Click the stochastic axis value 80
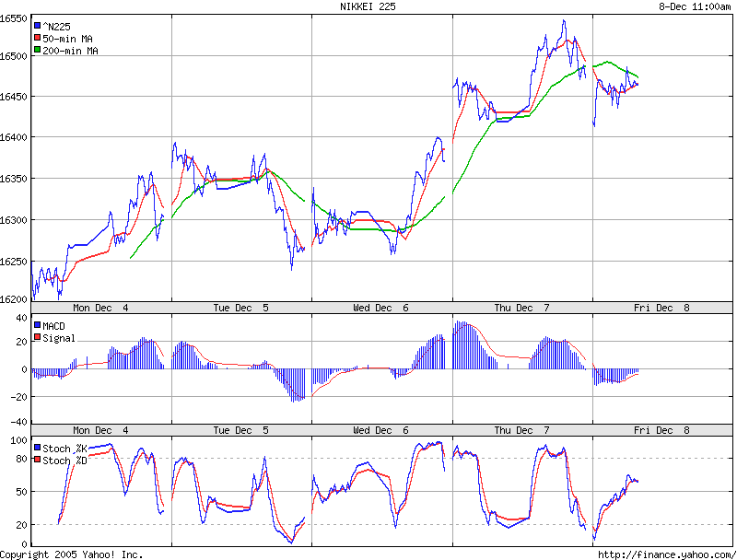The width and height of the screenshot is (737, 560). point(21,459)
